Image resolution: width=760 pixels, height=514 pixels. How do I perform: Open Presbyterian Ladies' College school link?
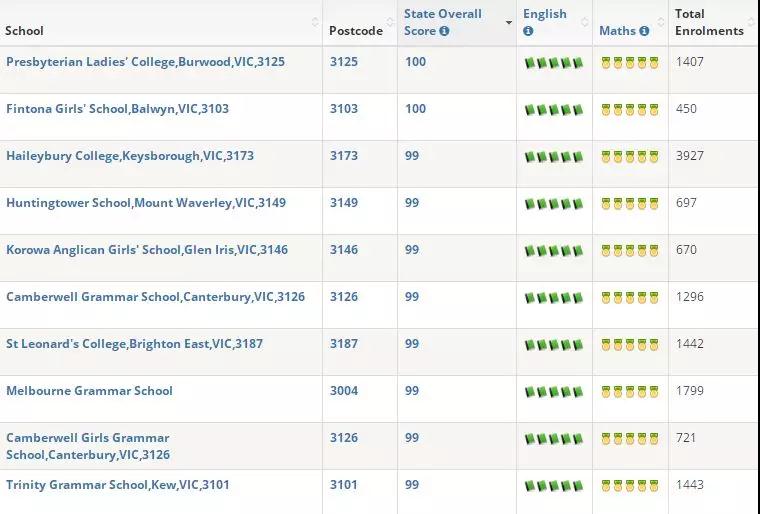pos(145,62)
